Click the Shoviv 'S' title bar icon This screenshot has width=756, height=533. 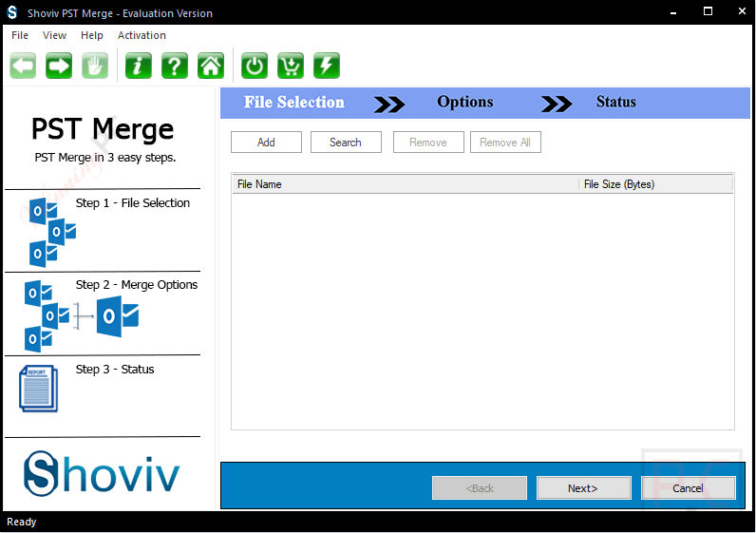[12, 12]
